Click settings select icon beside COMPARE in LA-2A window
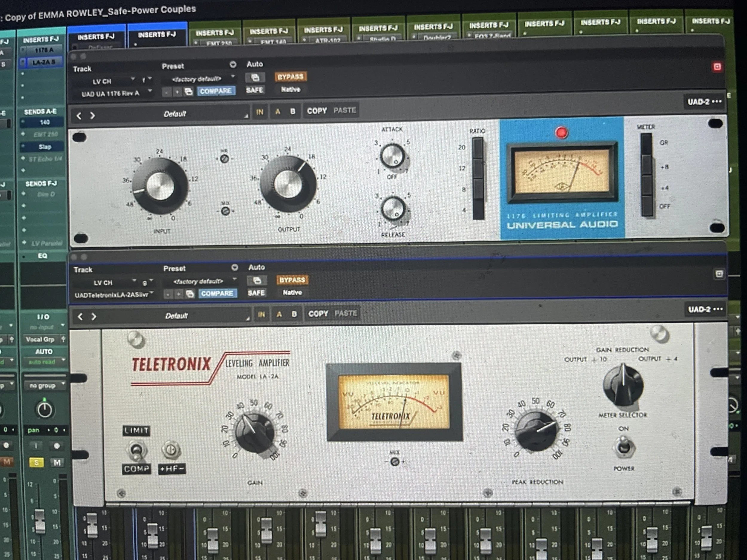The height and width of the screenshot is (560, 747). tap(190, 294)
